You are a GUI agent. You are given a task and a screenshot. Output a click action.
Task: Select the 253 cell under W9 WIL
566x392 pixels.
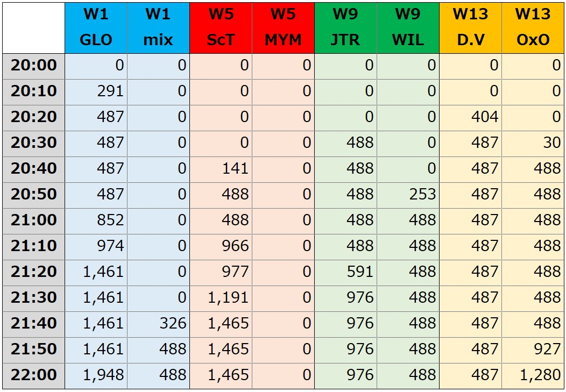408,195
